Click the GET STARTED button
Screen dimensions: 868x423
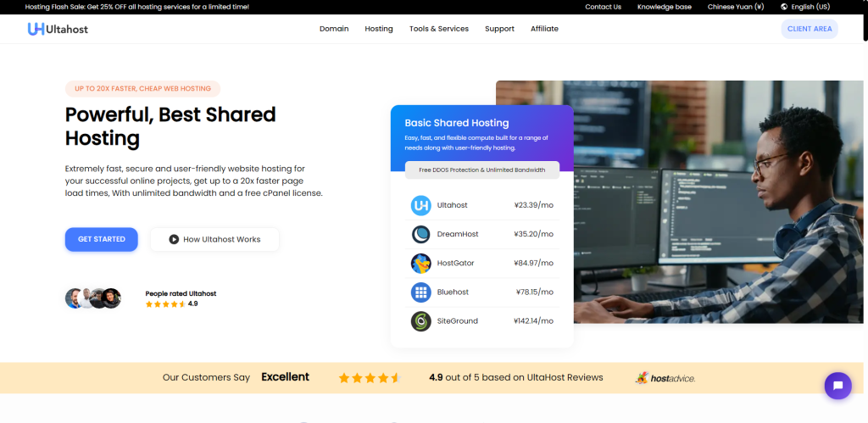(102, 239)
